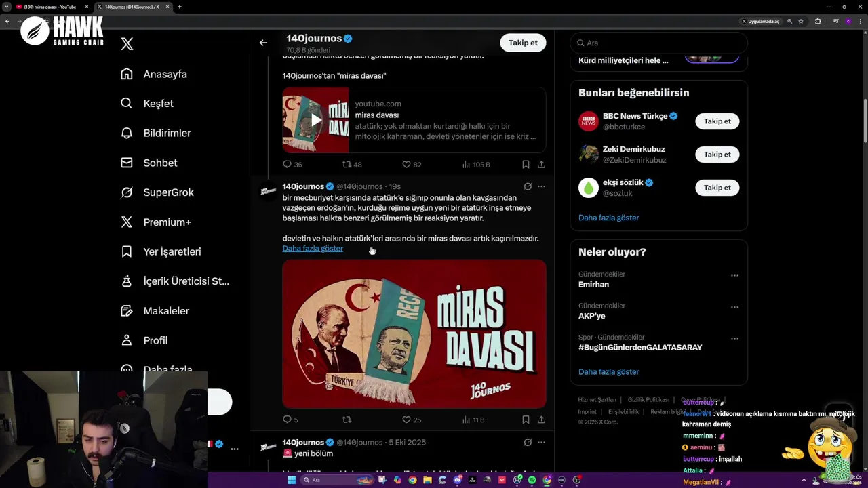Image resolution: width=868 pixels, height=488 pixels.
Task: Click the home icon next to Anasayfa
Action: coord(127,74)
